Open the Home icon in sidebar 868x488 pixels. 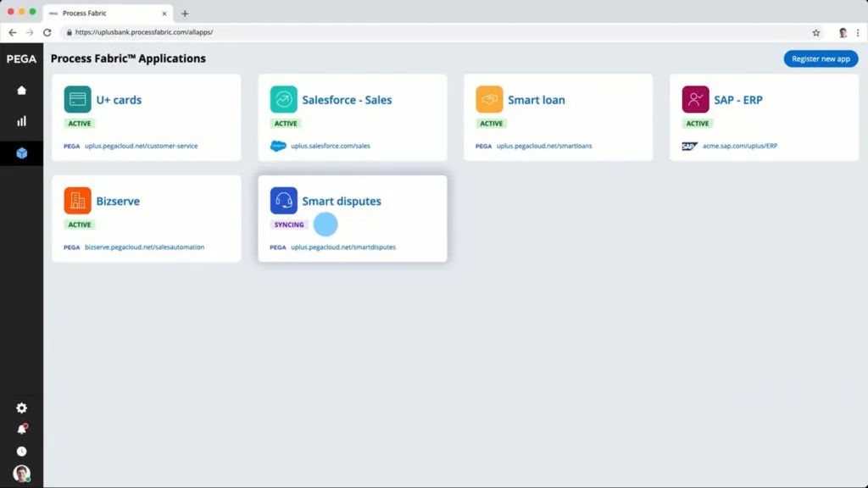point(21,90)
